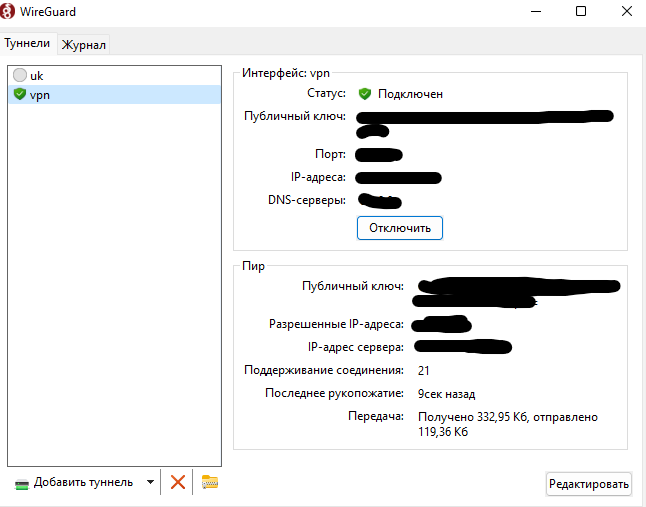
Task: Expand the Добавить туннель dropdown arrow
Action: [x=150, y=482]
